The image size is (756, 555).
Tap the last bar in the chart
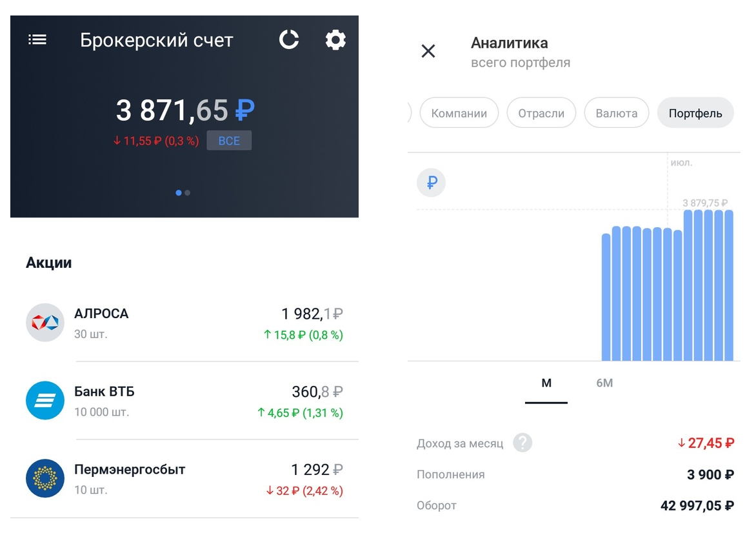click(x=728, y=285)
